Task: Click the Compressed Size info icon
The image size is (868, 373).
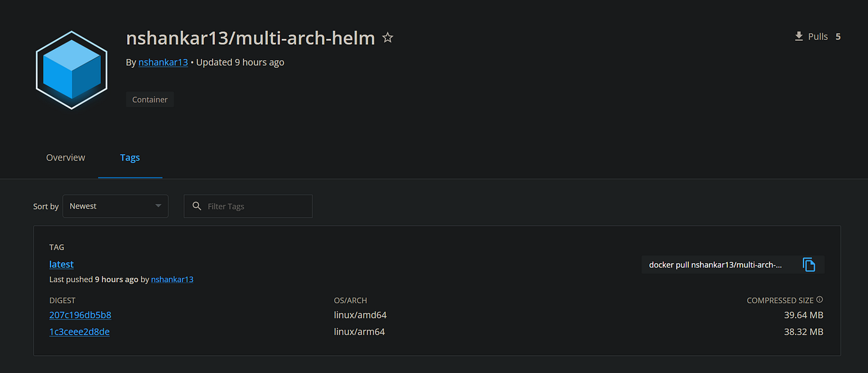Action: coord(820,299)
